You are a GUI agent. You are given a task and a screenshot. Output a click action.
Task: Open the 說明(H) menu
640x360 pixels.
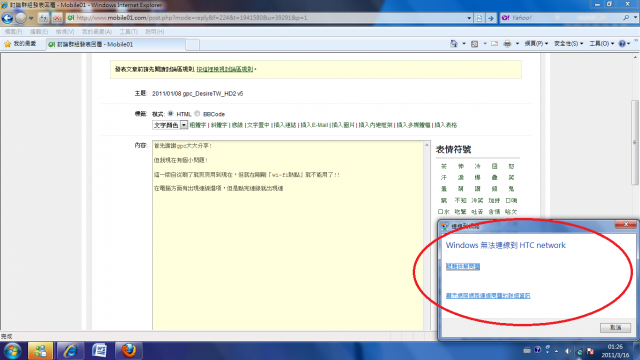(x=155, y=31)
